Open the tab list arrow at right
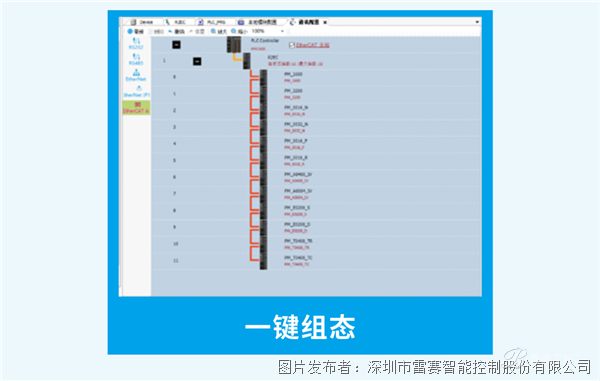This screenshot has height=381, width=600. tap(477, 22)
